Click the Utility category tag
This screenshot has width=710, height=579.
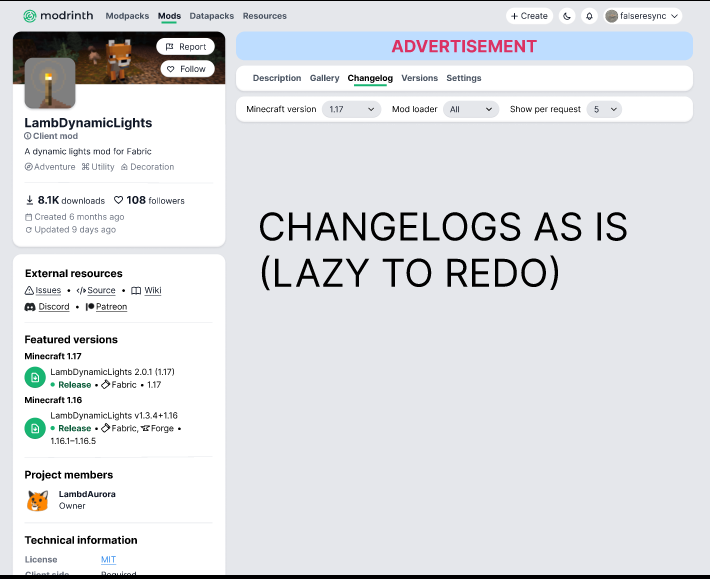[x=98, y=167]
